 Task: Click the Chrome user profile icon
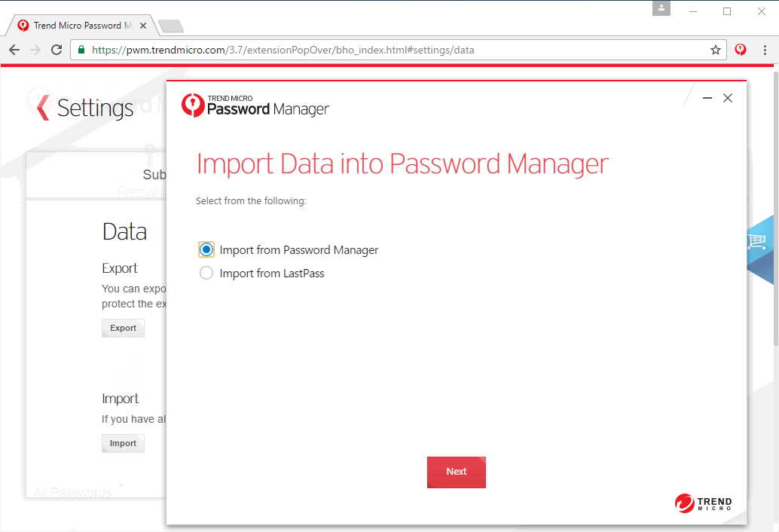pyautogui.click(x=662, y=8)
